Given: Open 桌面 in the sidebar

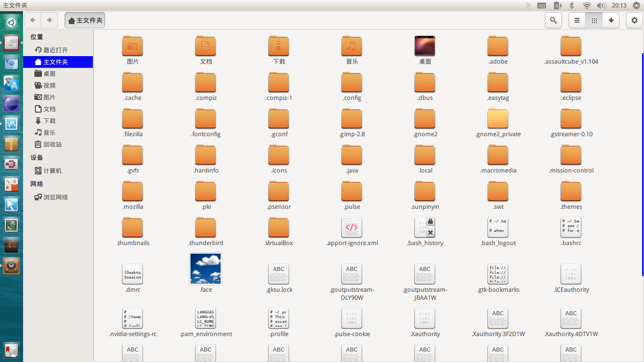Looking at the screenshot, I should [x=58, y=74].
